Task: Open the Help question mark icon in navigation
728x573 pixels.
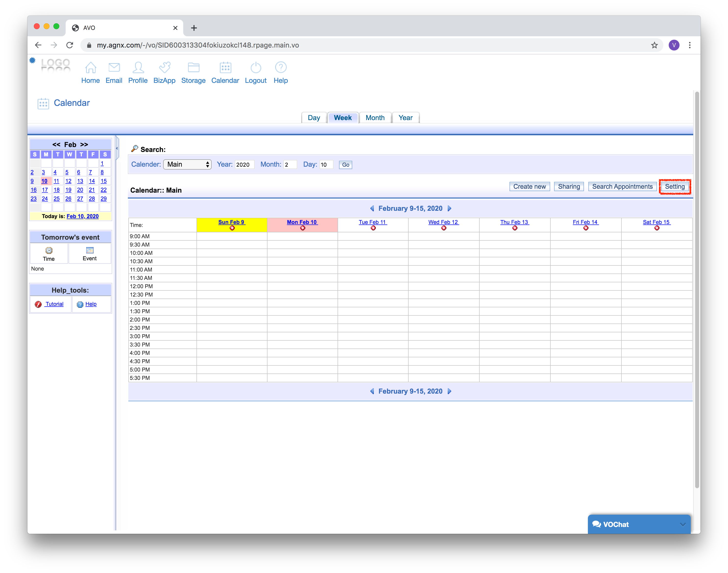Action: (x=281, y=67)
